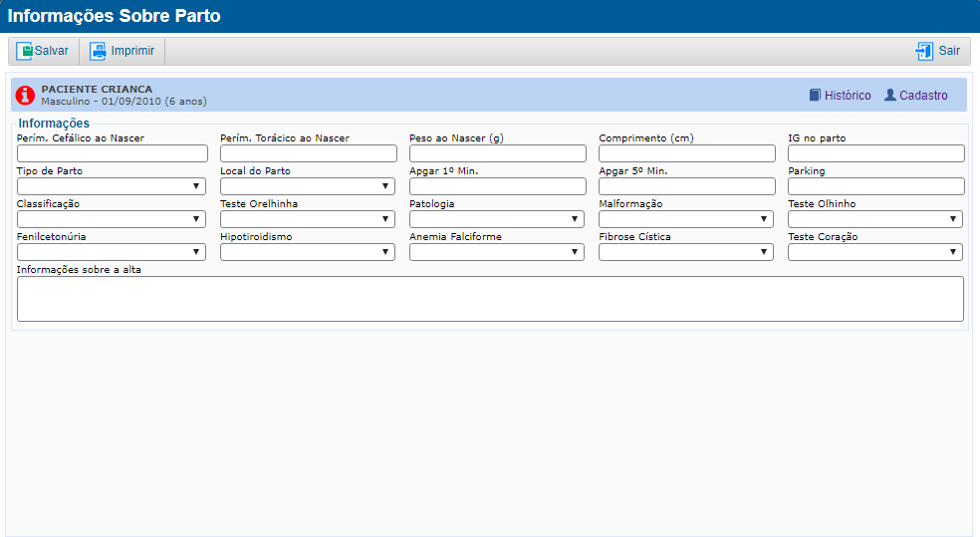
Task: Expand the Teste Olhinho dropdown
Action: (875, 219)
